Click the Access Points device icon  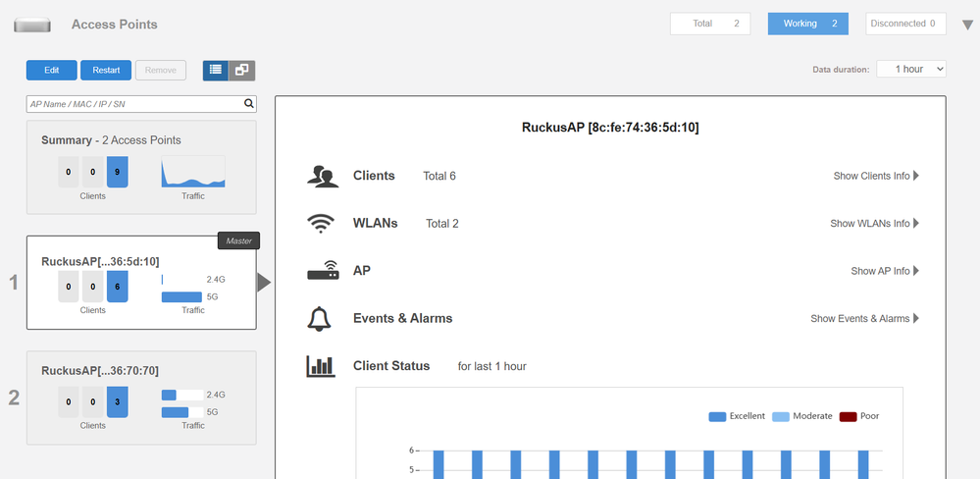click(32, 25)
